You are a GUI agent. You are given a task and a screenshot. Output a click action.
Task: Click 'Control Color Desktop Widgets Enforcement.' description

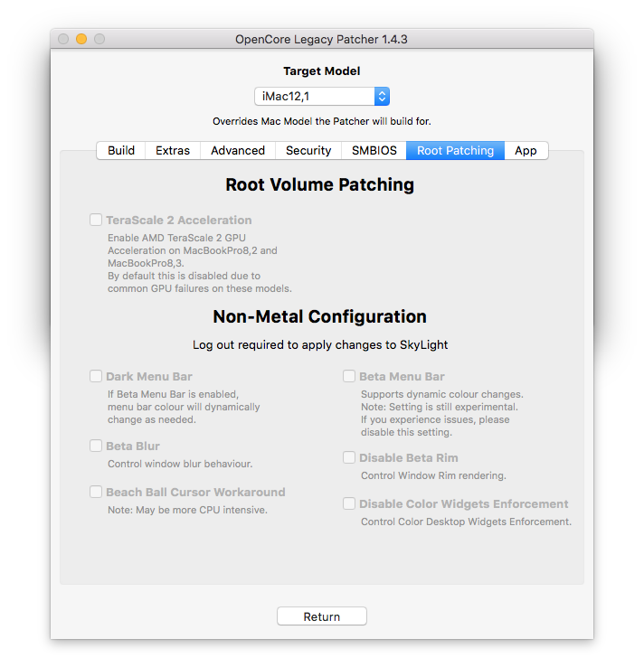467,522
